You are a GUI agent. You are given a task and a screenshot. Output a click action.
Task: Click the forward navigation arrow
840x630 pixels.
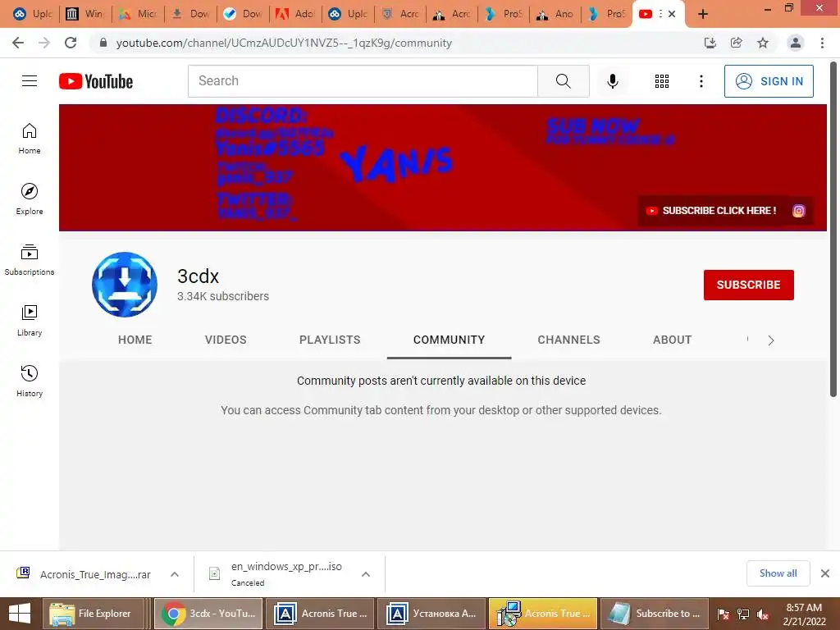(x=44, y=43)
